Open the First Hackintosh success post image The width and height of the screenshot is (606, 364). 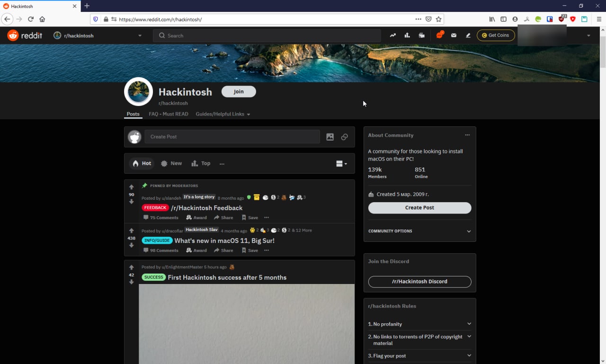click(246, 324)
